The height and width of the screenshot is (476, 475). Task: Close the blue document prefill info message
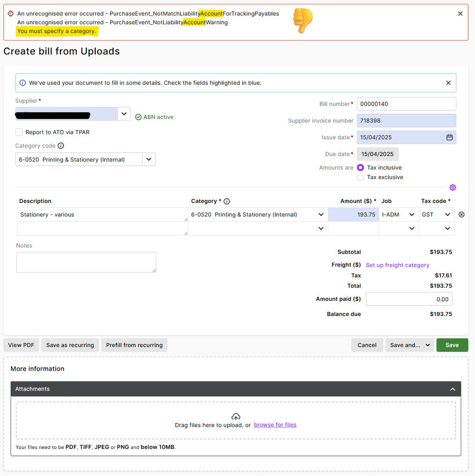pyautogui.click(x=448, y=83)
